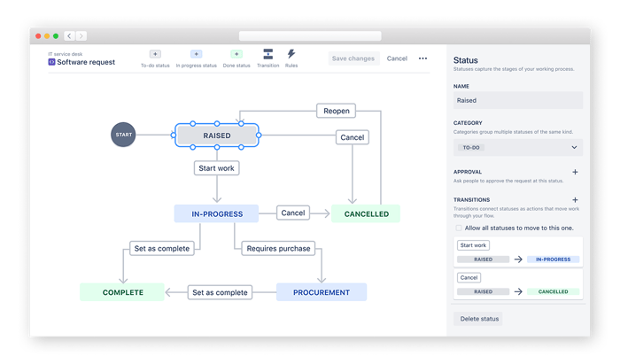The height and width of the screenshot is (364, 620).
Task: Add an In progress status
Action: point(196,54)
